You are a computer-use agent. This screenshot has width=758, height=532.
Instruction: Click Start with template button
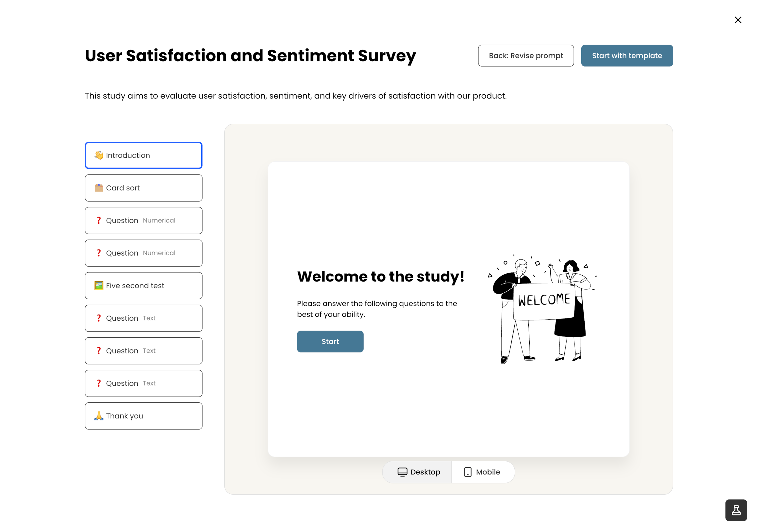click(x=627, y=55)
